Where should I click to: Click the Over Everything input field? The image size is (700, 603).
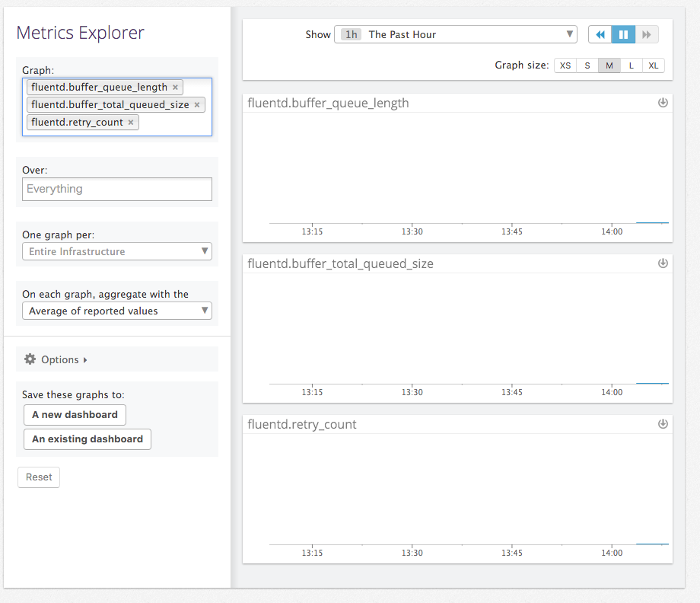point(117,190)
